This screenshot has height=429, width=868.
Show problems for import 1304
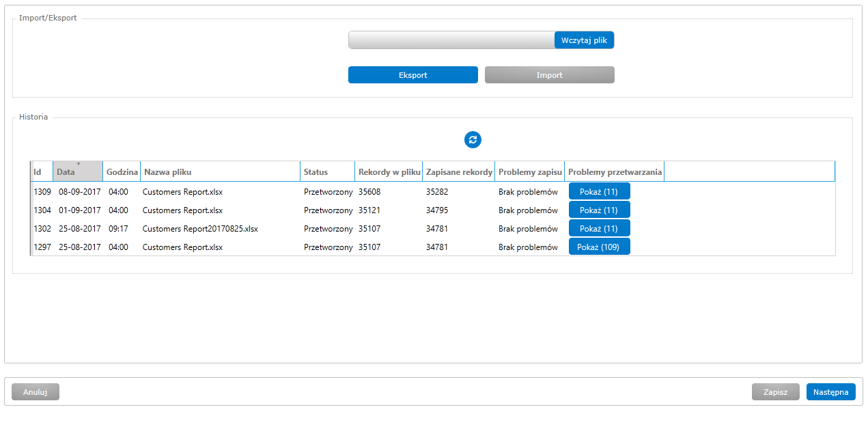(x=599, y=210)
